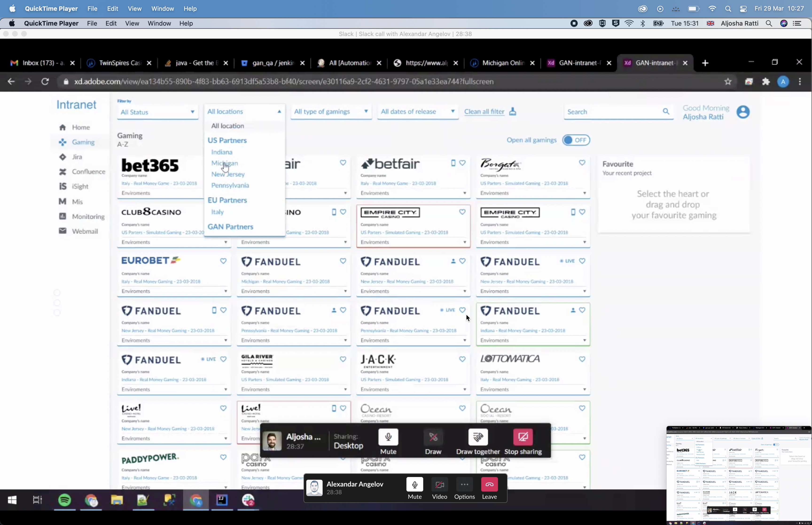The width and height of the screenshot is (812, 525).
Task: Select Michigan in the locations list
Action: [224, 163]
